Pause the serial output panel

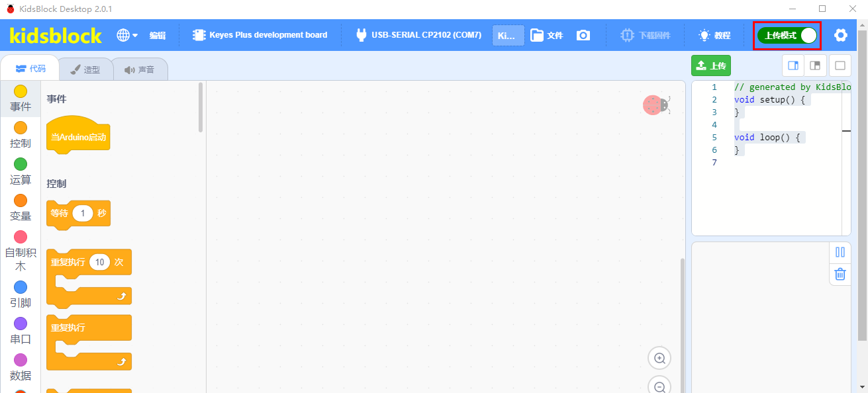tap(840, 252)
